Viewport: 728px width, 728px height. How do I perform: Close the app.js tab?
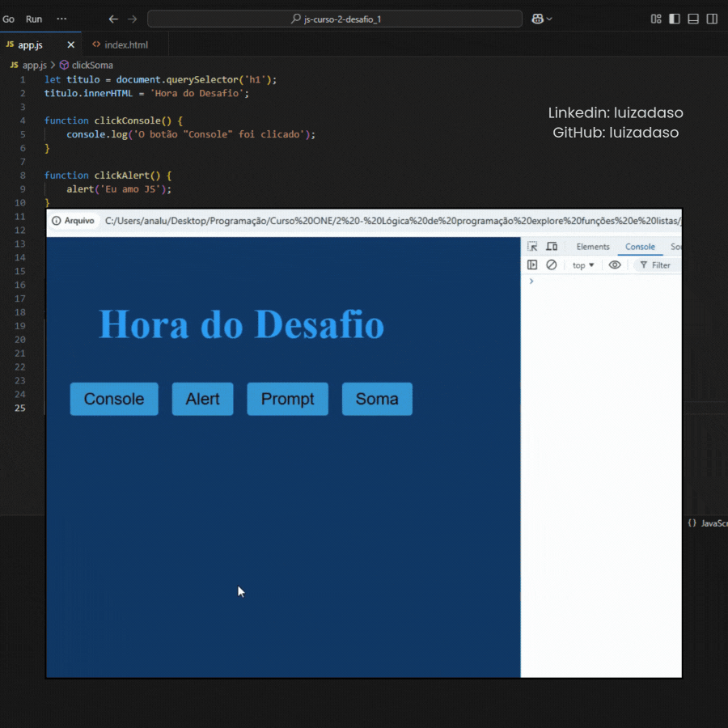point(70,45)
